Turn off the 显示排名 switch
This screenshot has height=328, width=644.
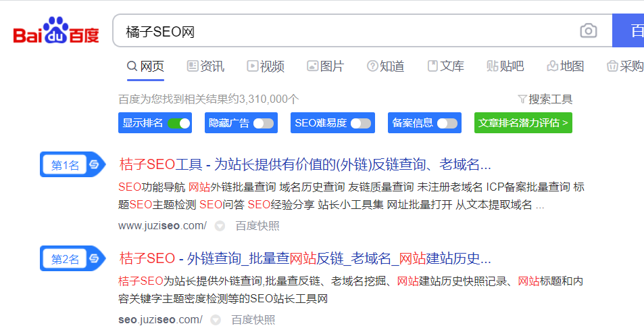[179, 123]
